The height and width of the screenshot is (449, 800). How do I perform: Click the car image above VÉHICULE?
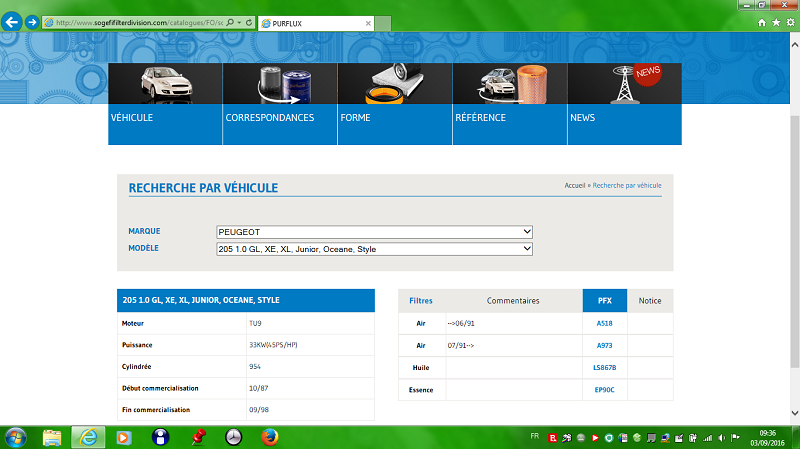pyautogui.click(x=165, y=84)
